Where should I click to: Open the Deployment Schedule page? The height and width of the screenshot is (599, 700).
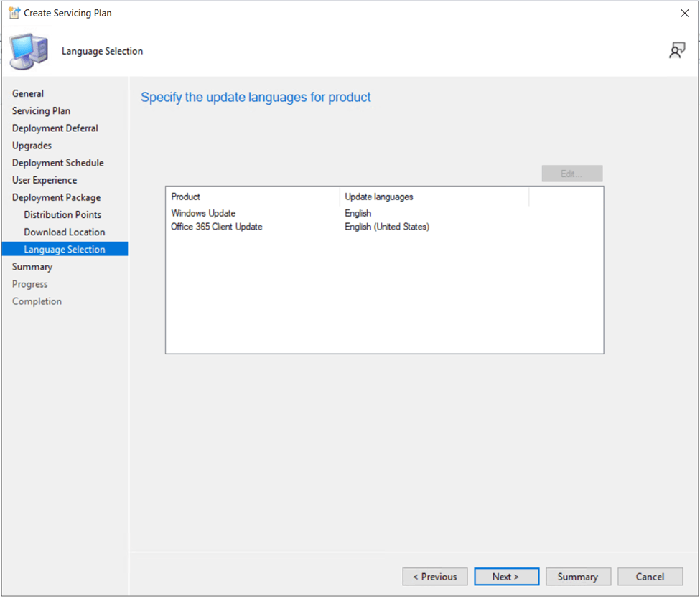(57, 163)
